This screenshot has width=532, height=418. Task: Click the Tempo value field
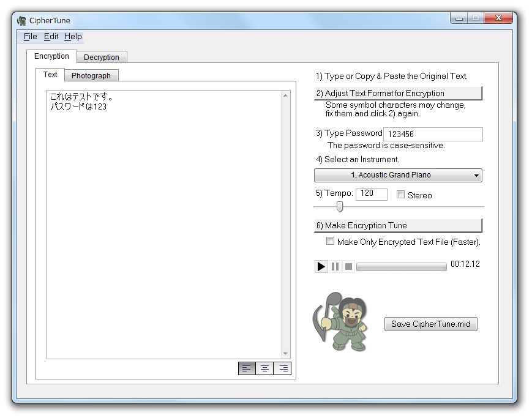tap(372, 194)
